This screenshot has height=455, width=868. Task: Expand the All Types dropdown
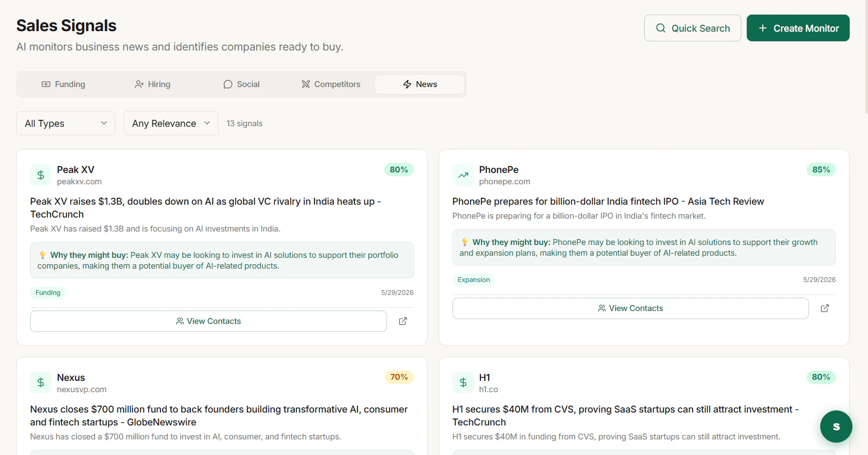65,124
